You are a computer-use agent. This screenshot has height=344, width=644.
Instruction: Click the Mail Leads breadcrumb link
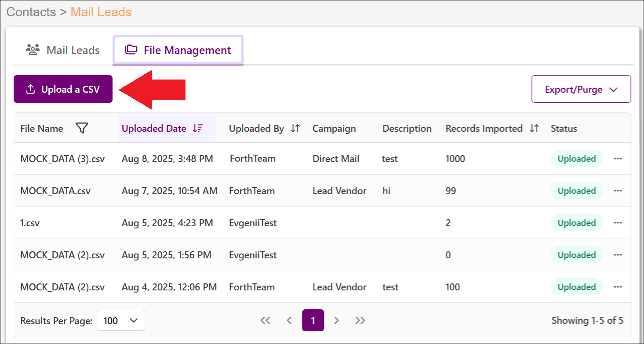pos(101,12)
